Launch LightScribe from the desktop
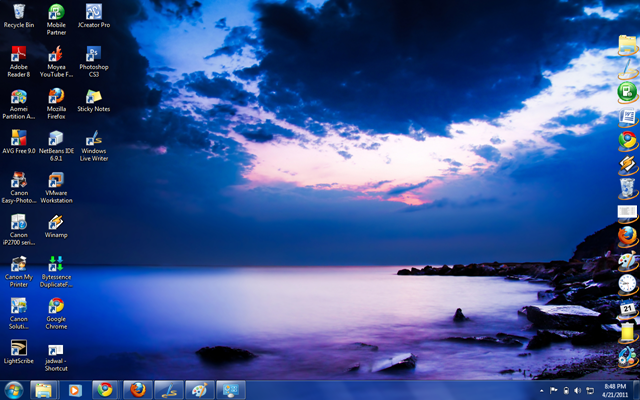Screen dimensions: 640x400 click(19, 352)
